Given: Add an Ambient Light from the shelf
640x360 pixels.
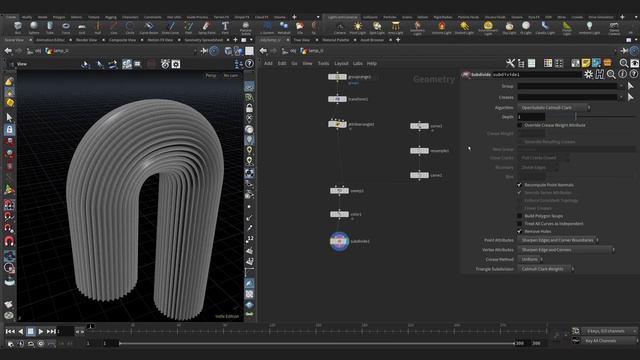Looking at the screenshot, I should [x=589, y=28].
